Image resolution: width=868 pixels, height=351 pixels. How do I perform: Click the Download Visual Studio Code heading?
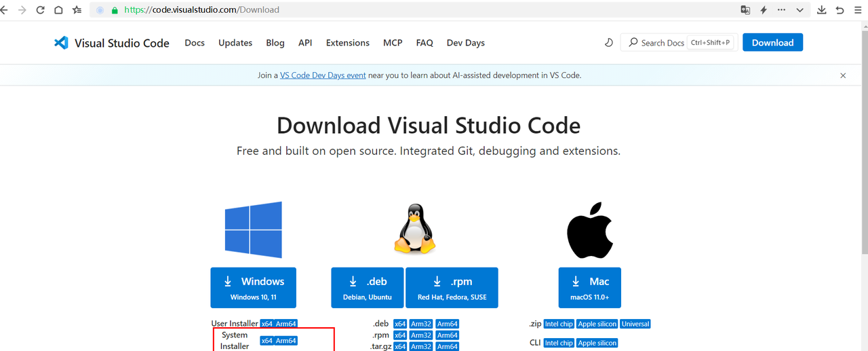coord(429,126)
